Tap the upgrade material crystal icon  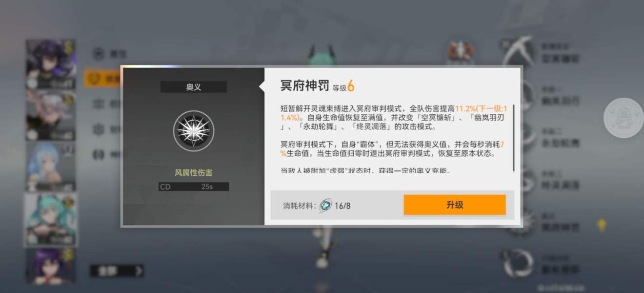point(325,206)
